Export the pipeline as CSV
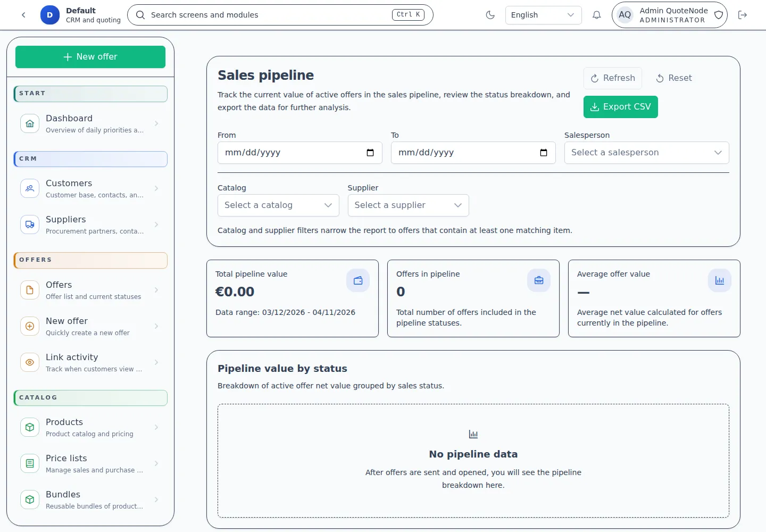This screenshot has width=766, height=532. [x=620, y=107]
